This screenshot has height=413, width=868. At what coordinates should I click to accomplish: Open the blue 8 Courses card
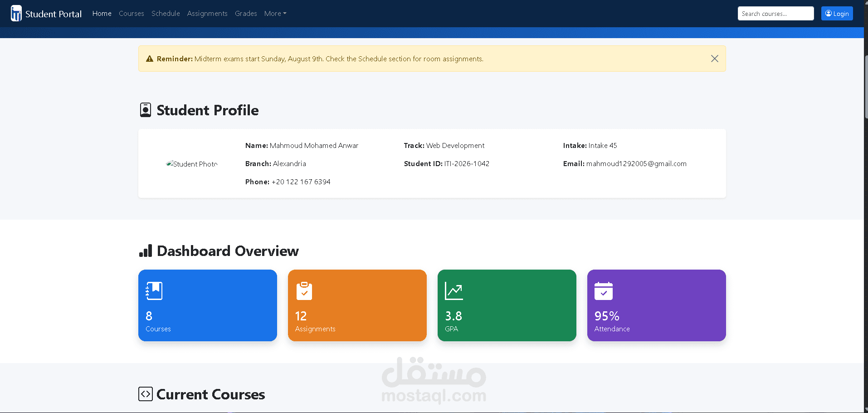pos(208,305)
